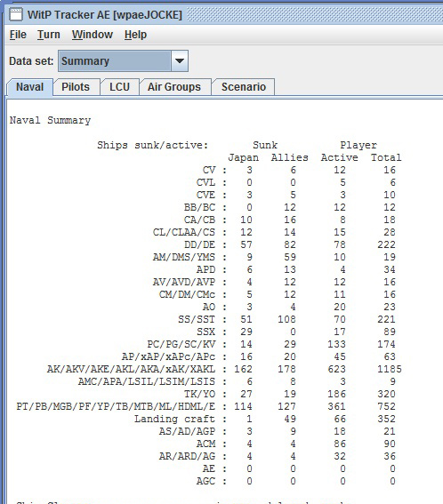Open the Air Groups tab

[x=174, y=87]
